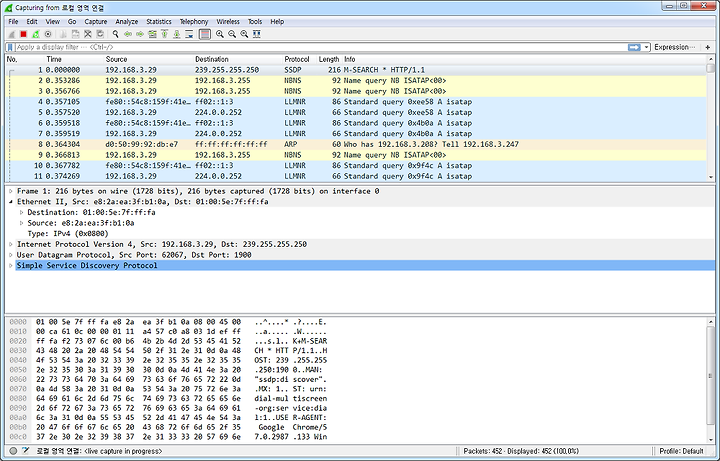The image size is (720, 461).
Task: Click Profile: Default in status bar
Action: [681, 451]
